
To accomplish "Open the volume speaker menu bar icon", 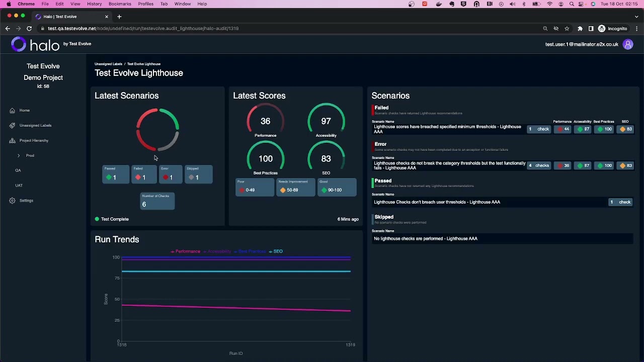I will tap(512, 4).
